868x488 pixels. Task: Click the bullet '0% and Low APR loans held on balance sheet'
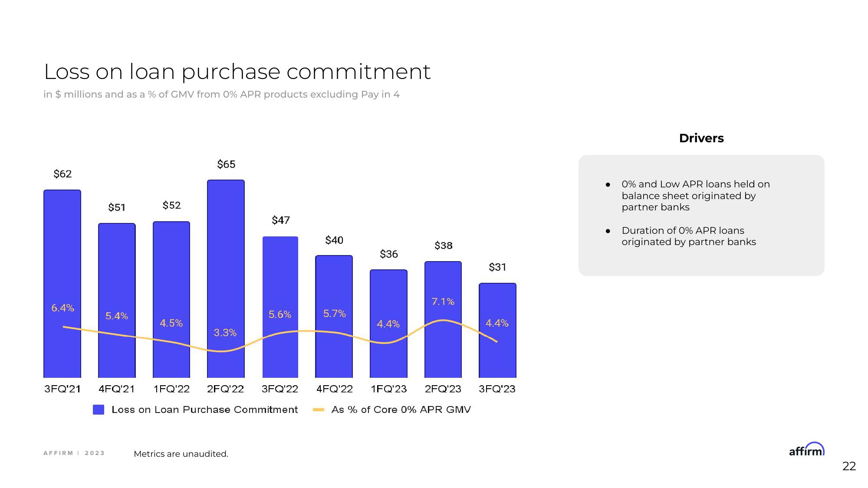pyautogui.click(x=696, y=196)
